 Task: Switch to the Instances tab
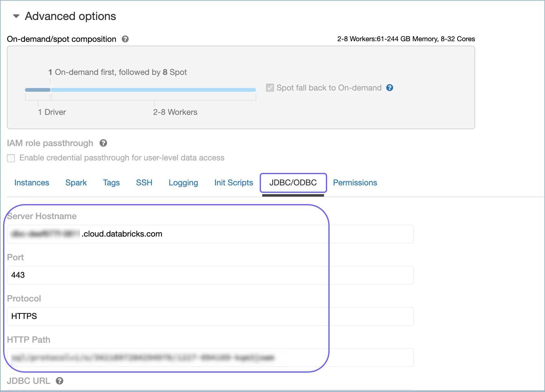[32, 183]
